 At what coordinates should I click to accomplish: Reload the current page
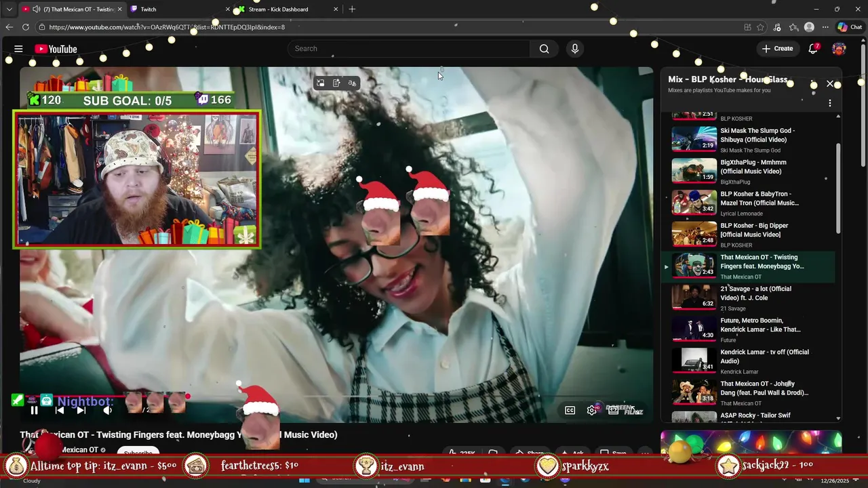click(x=26, y=27)
